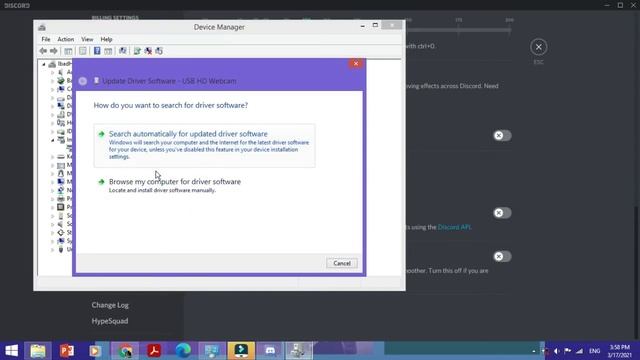Click the back circle in Update Driver dialog

[83, 81]
